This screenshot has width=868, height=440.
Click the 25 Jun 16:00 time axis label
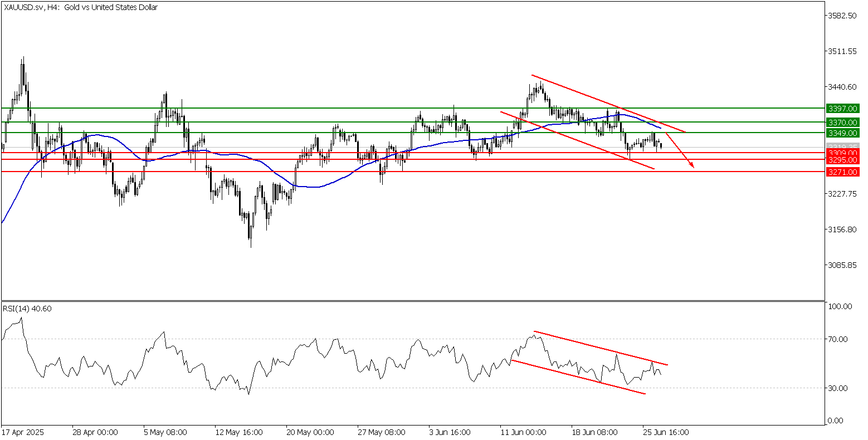666,432
